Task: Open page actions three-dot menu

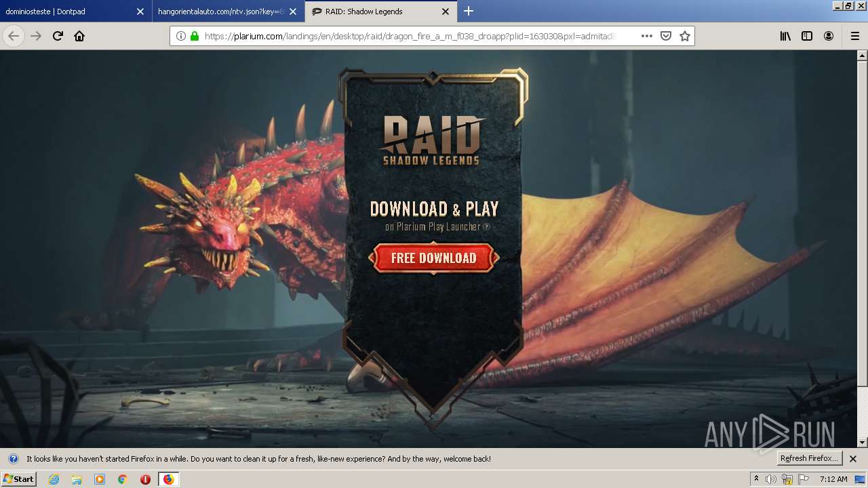Action: [x=647, y=36]
